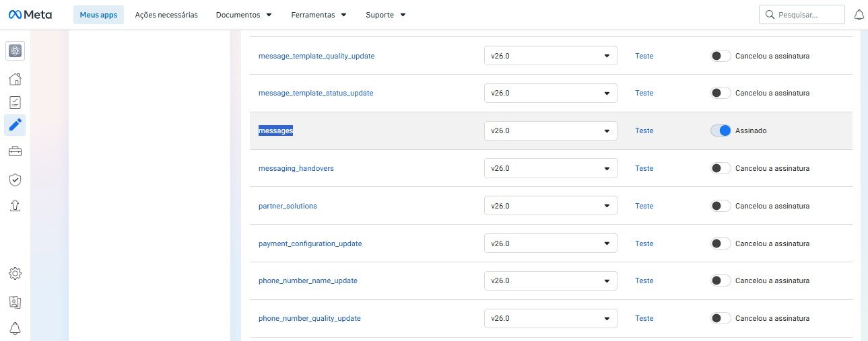The width and height of the screenshot is (868, 341).
Task: Enable message_template_status_update subscription toggle
Action: (721, 93)
